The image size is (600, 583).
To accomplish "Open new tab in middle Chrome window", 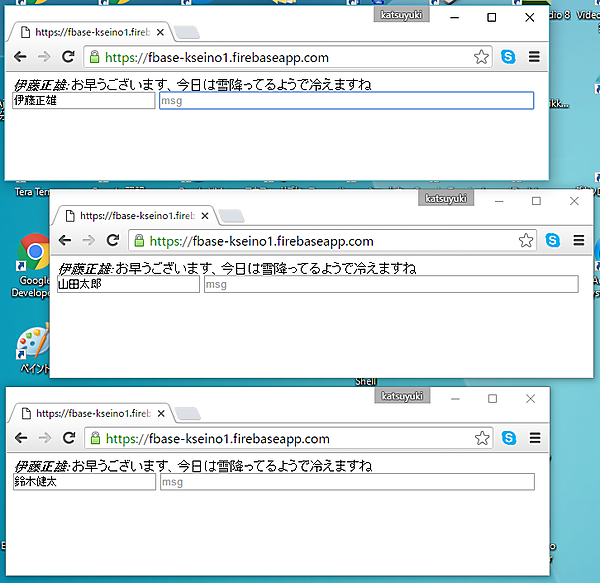I will click(232, 216).
